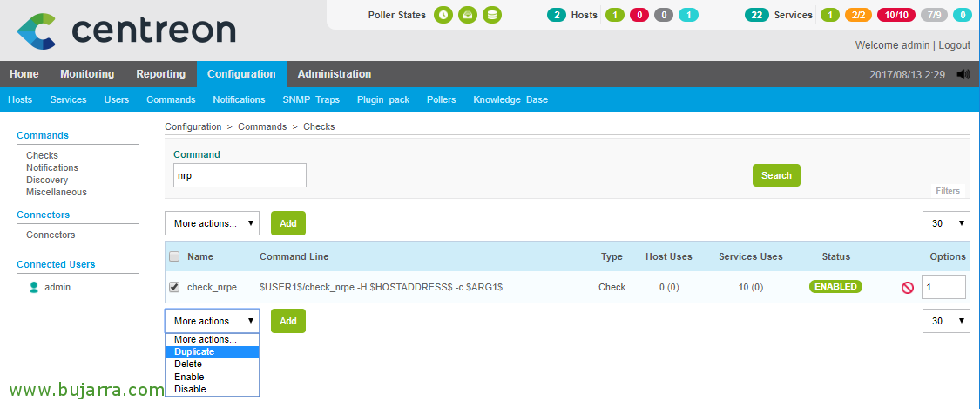Select the More actions... list option

tap(212, 339)
